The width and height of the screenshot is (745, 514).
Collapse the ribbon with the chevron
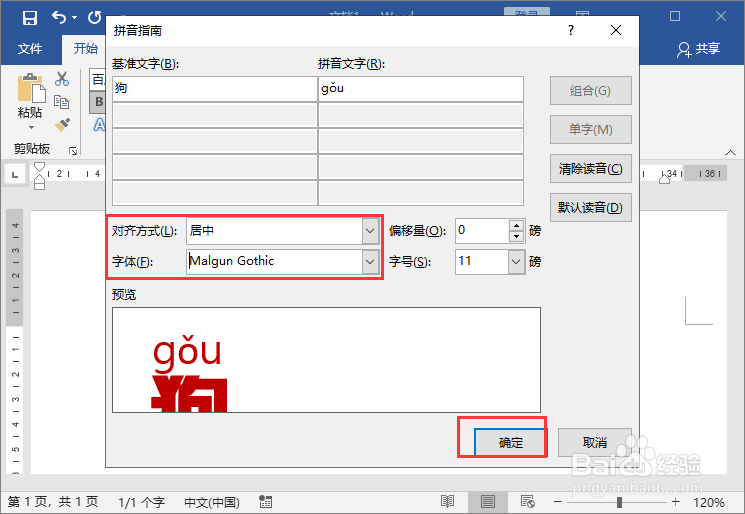tap(730, 152)
